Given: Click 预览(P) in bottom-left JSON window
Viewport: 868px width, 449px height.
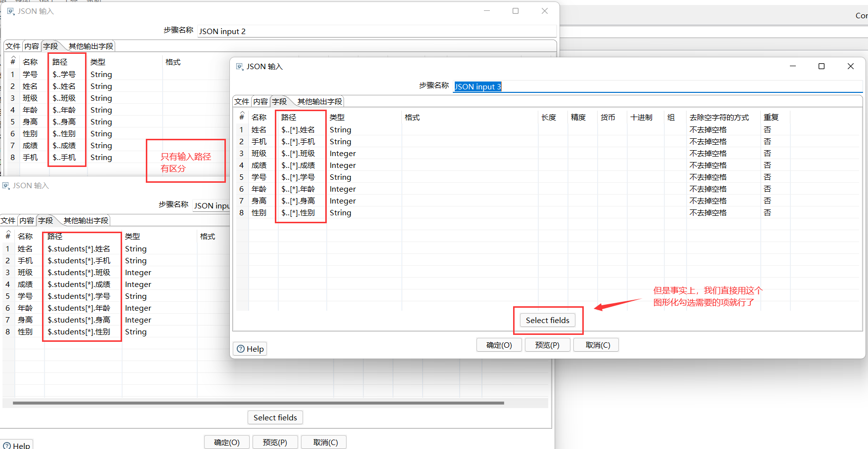Looking at the screenshot, I should 275,442.
